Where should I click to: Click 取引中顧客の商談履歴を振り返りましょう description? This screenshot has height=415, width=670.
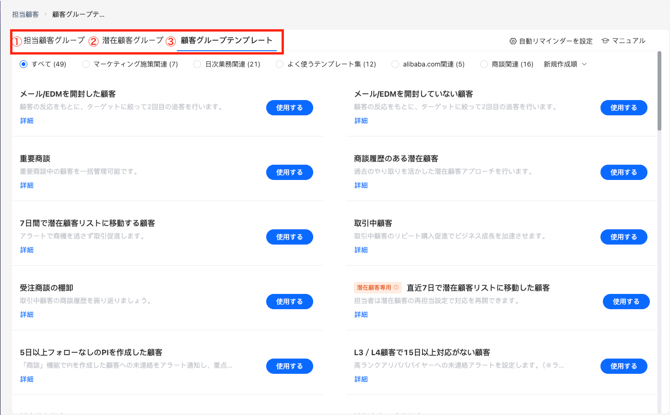tap(86, 300)
